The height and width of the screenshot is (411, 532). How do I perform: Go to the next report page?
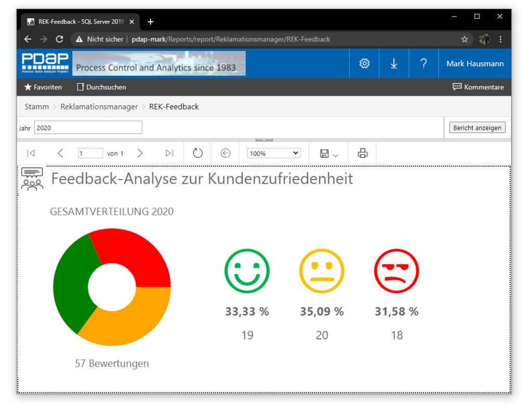[x=140, y=153]
